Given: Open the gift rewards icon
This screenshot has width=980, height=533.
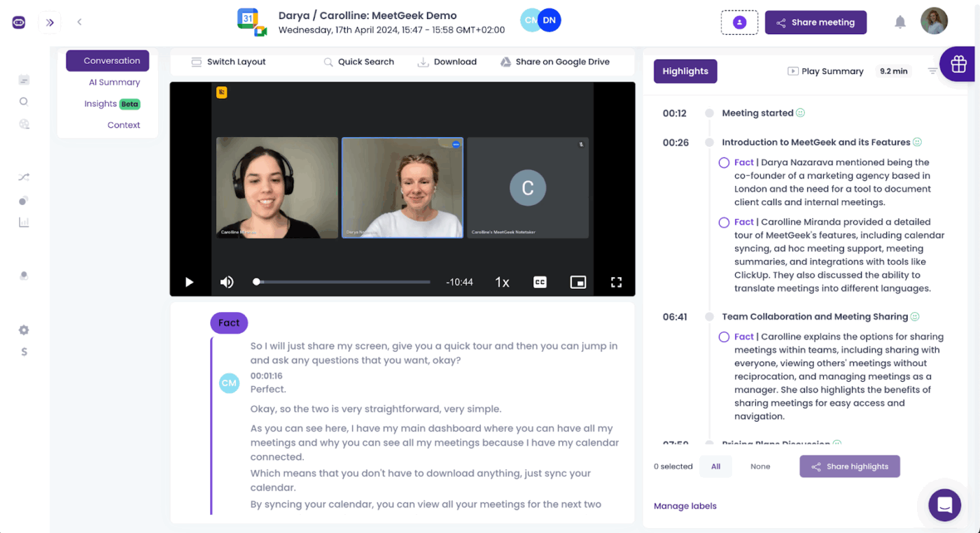Looking at the screenshot, I should pyautogui.click(x=958, y=64).
